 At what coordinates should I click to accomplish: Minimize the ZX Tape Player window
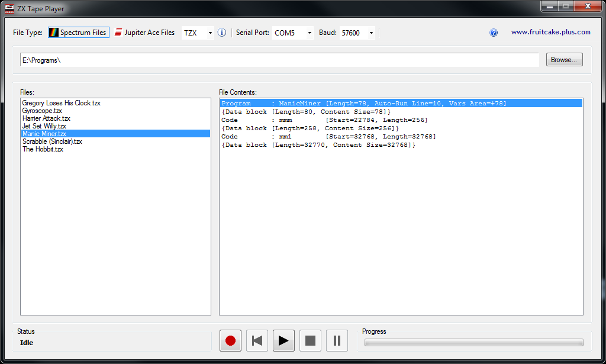549,6
